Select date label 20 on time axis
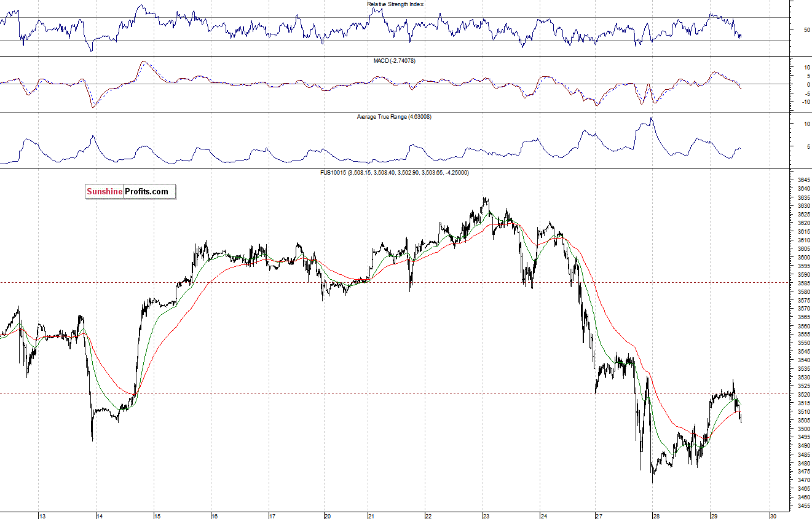Image resolution: width=812 pixels, height=519 pixels. coord(328,515)
